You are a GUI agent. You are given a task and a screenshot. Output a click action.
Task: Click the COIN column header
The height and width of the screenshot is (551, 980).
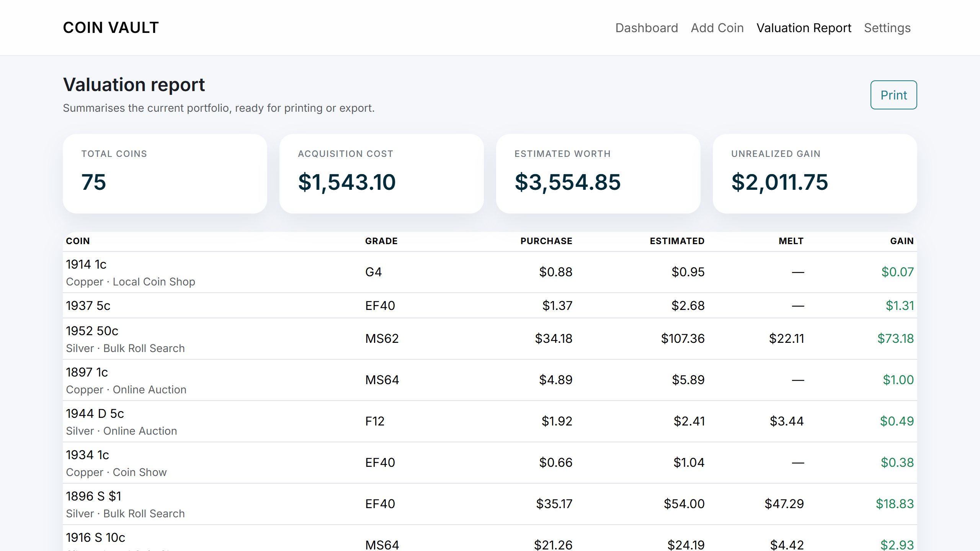[78, 241]
